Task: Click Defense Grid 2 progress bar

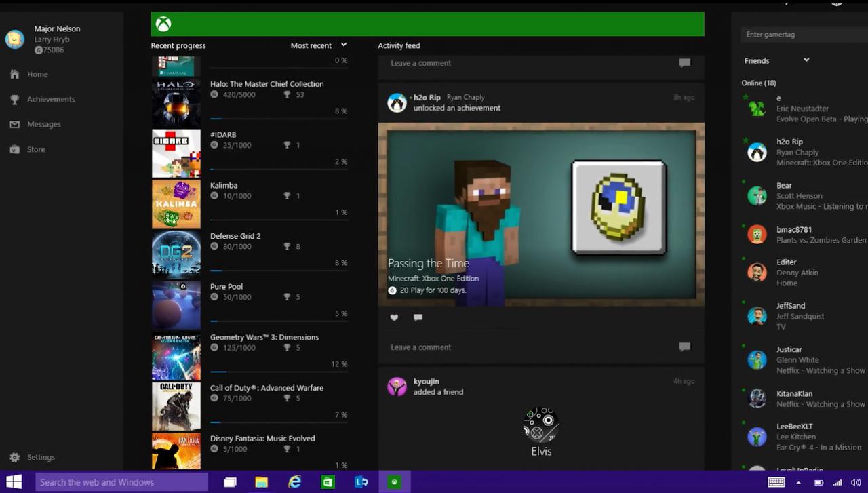Action: pyautogui.click(x=279, y=271)
